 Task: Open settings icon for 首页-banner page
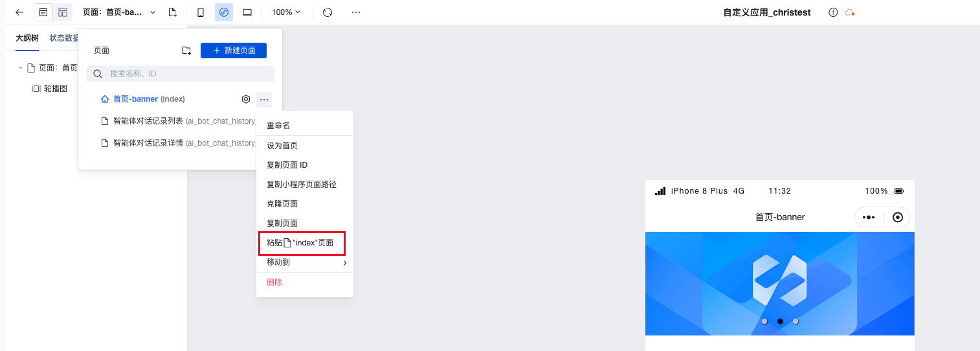click(x=246, y=99)
